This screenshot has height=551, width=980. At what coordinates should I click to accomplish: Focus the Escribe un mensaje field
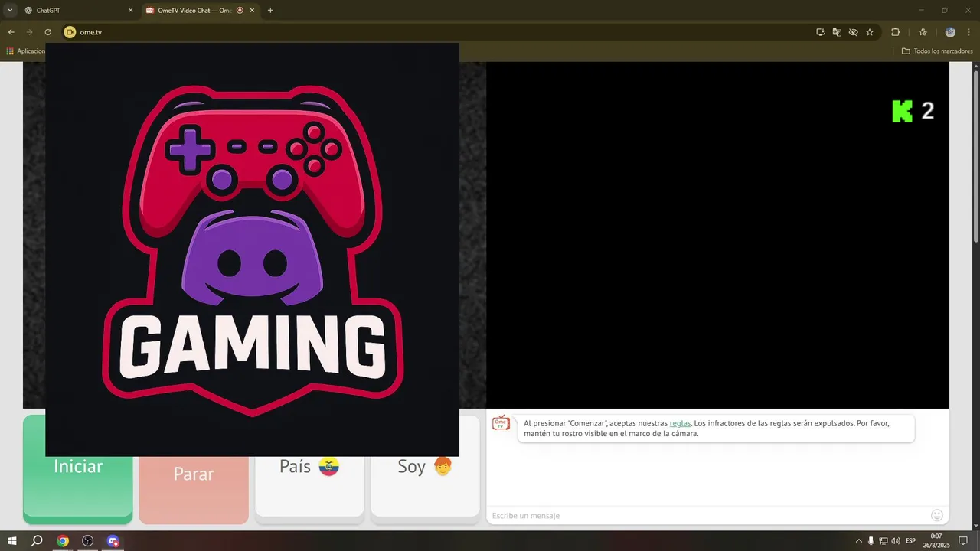click(x=708, y=516)
